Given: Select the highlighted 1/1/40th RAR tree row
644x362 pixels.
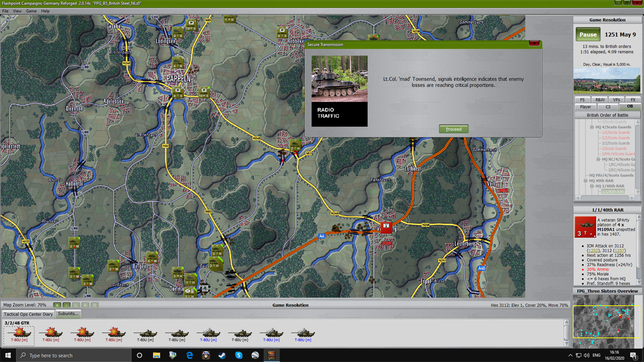Looking at the screenshot, I should [x=613, y=191].
